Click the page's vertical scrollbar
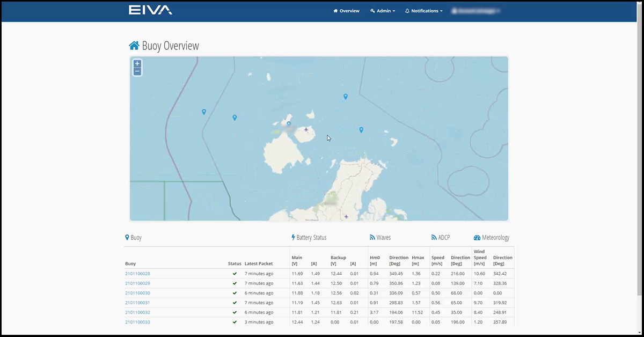 coord(639,161)
